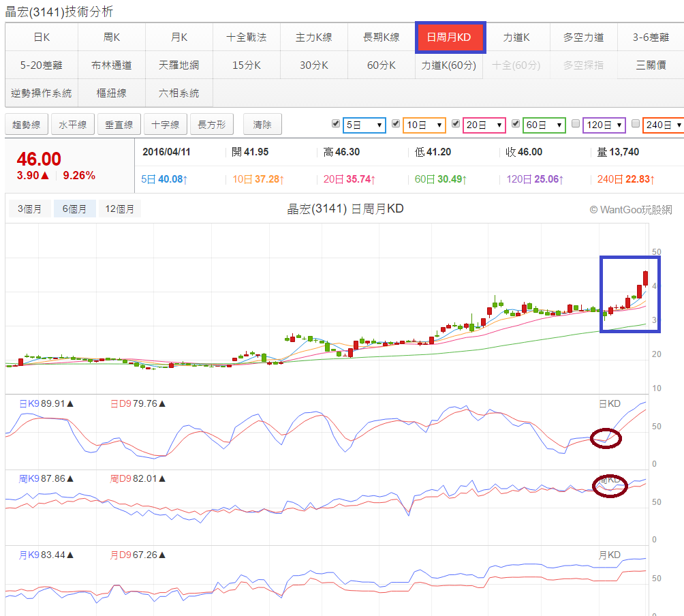Select the 水平線 drawing tool

[x=73, y=125]
